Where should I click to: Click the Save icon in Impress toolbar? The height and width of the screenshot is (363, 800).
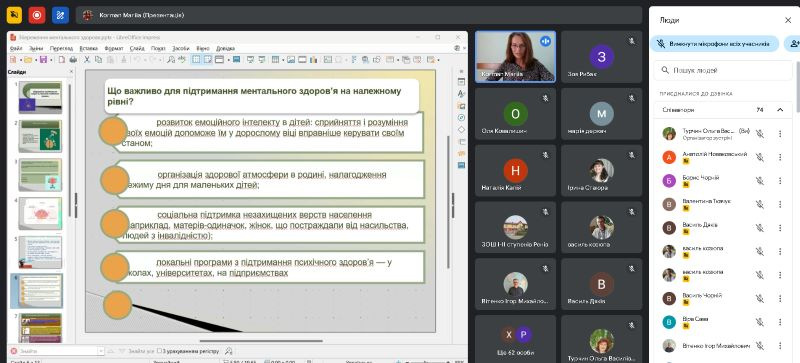(43, 60)
